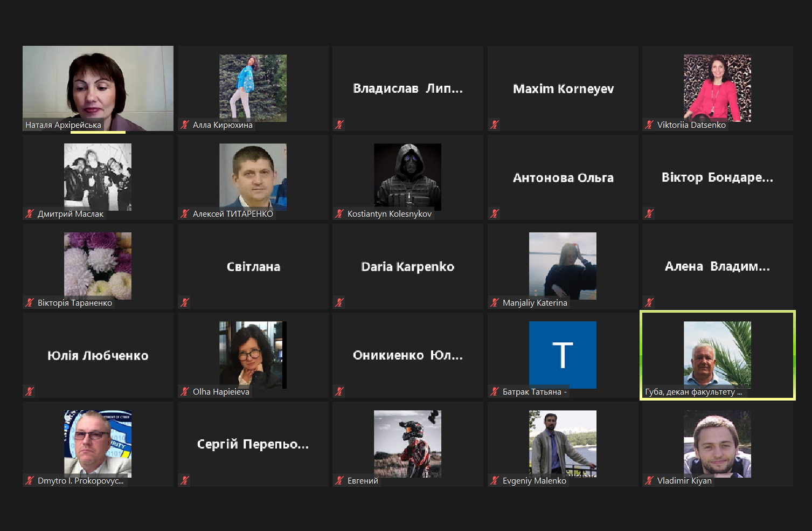Click the name Сергій Перепьо...
Viewport: 812px width, 531px height.
[253, 444]
